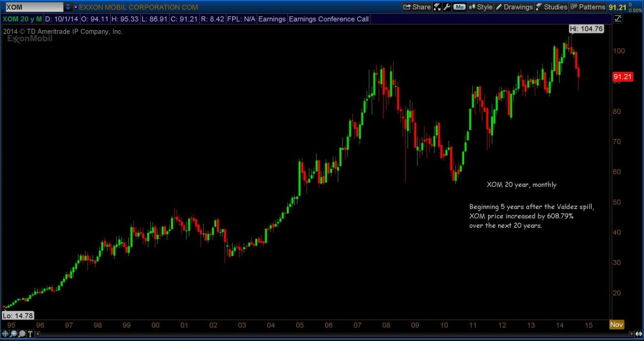The height and width of the screenshot is (341, 644).
Task: Click the XOM 20 y M label
Action: pyautogui.click(x=22, y=19)
